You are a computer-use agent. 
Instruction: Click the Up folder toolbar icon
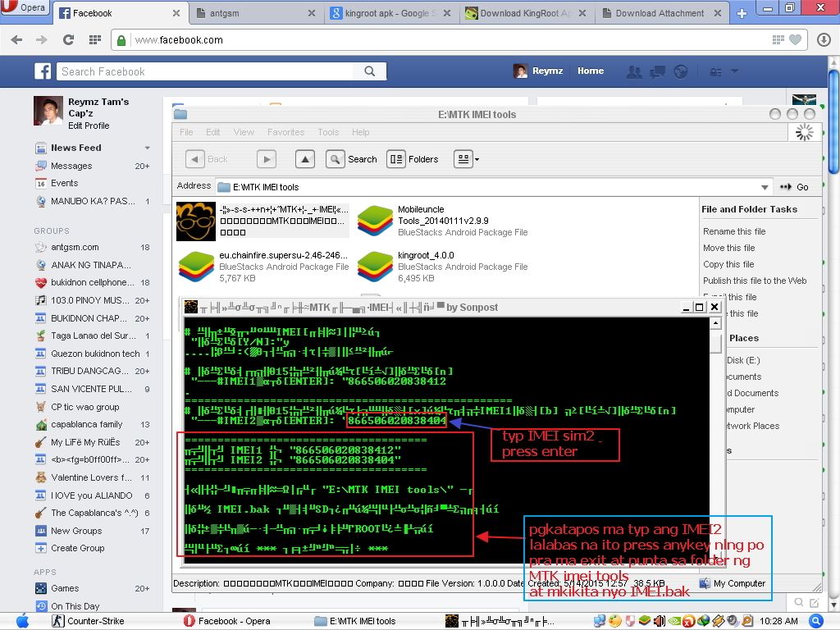[x=304, y=159]
